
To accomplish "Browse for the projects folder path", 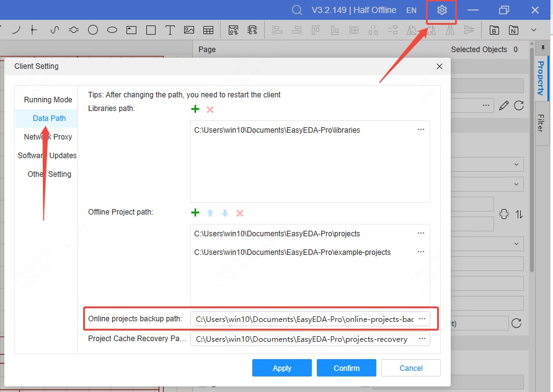I will [421, 233].
